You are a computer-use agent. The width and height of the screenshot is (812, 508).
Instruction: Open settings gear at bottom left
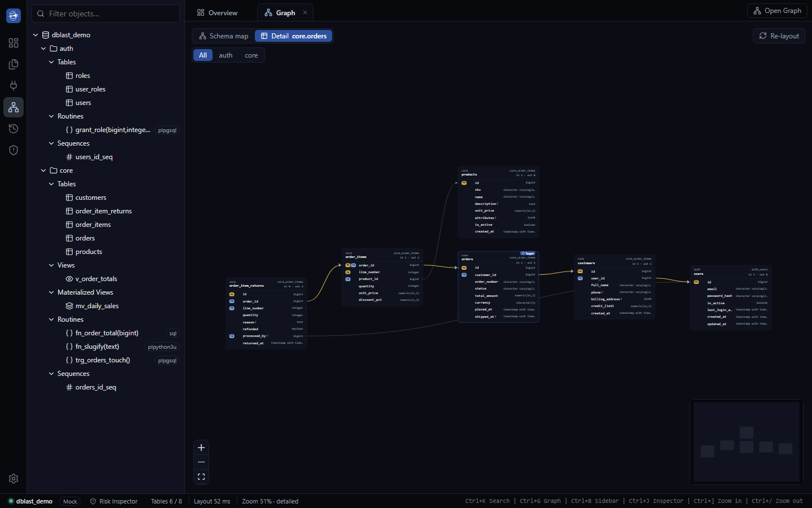14,479
